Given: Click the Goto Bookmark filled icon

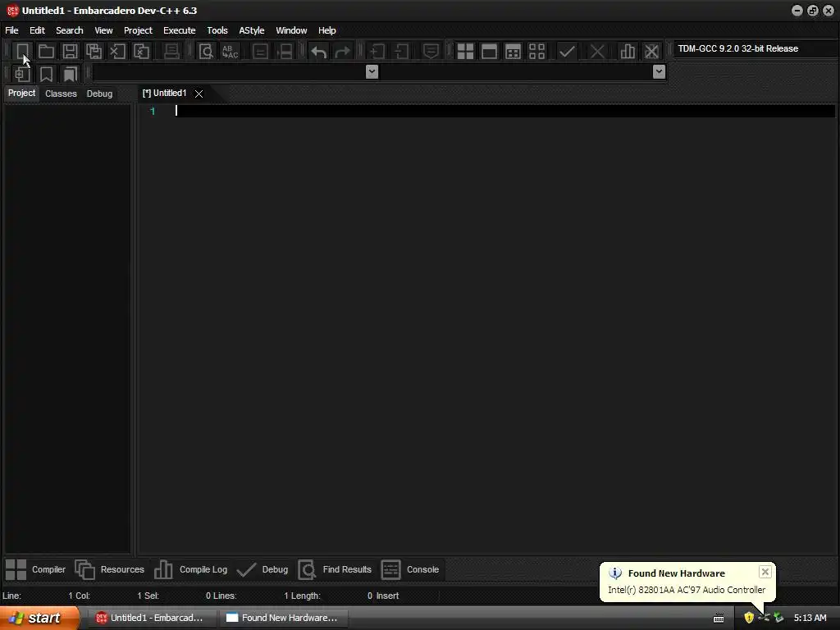Looking at the screenshot, I should 70,74.
